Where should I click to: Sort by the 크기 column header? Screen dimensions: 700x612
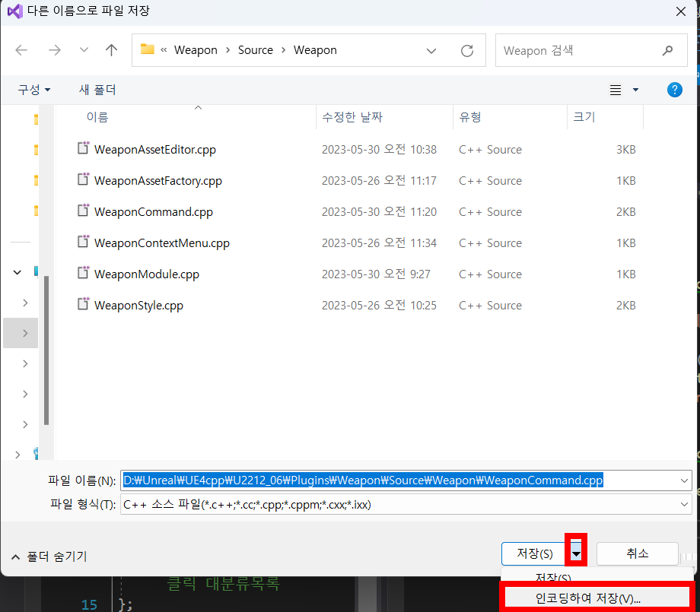(x=584, y=117)
